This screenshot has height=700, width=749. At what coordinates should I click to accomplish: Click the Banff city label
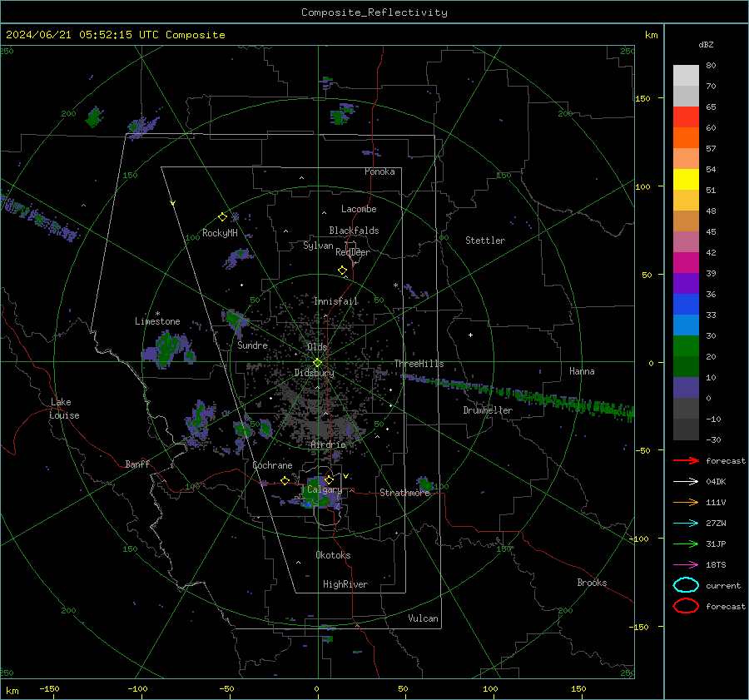tap(137, 464)
